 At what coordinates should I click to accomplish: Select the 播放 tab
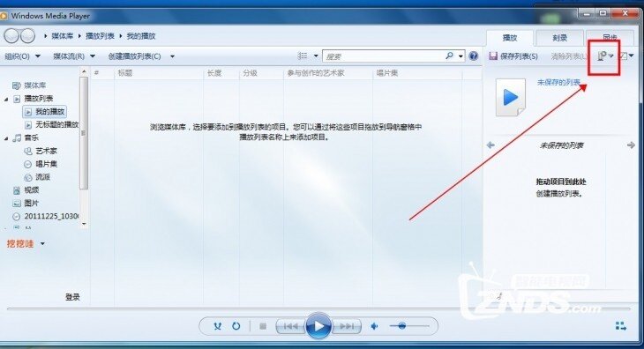click(510, 38)
